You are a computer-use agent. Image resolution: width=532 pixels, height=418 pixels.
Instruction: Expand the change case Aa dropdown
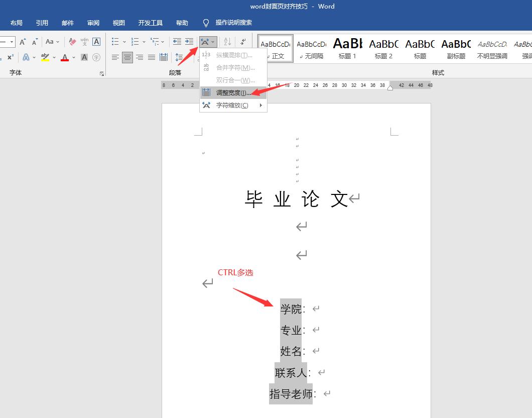tap(57, 41)
